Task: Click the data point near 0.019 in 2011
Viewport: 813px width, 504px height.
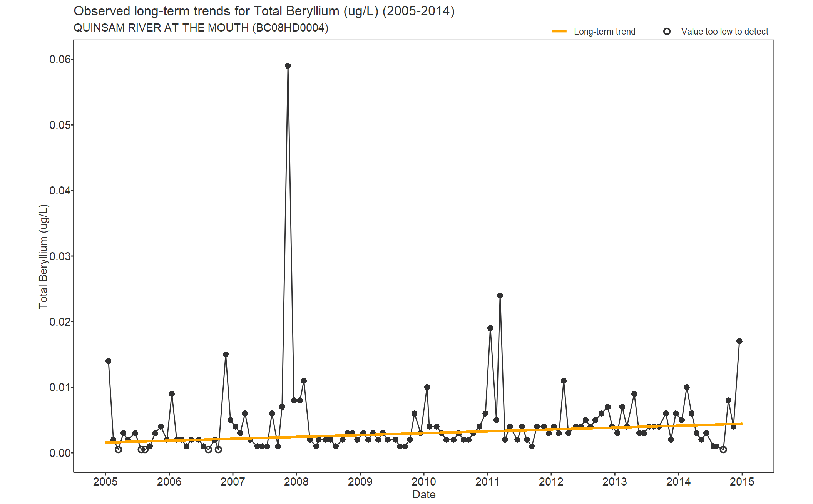Action: tap(490, 328)
